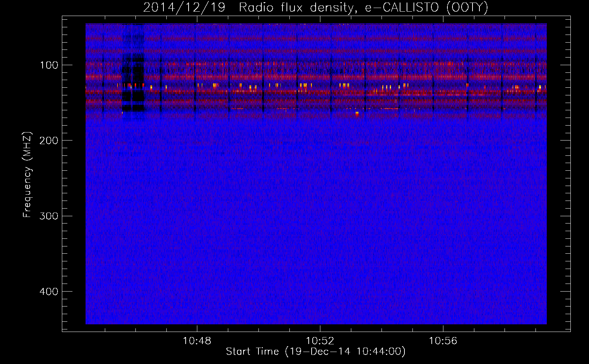589x364 pixels.
Task: Click the bright burst spot below the 150 MHz band
Action: 357,114
